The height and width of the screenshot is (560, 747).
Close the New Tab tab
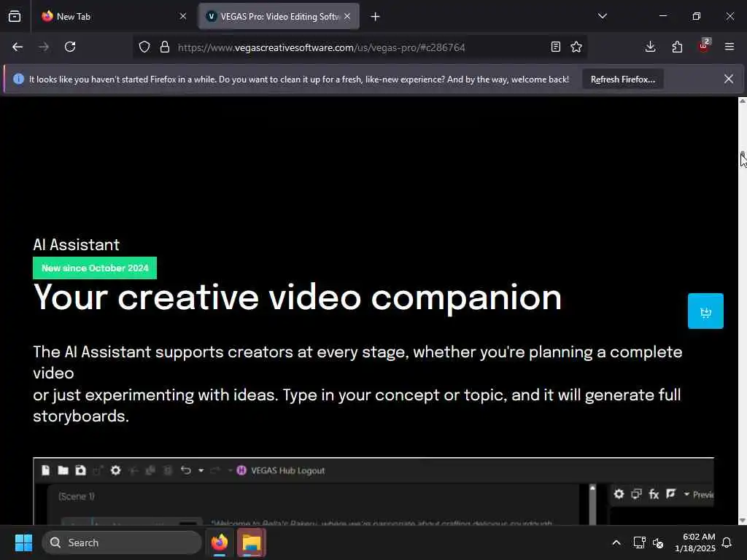pos(183,16)
